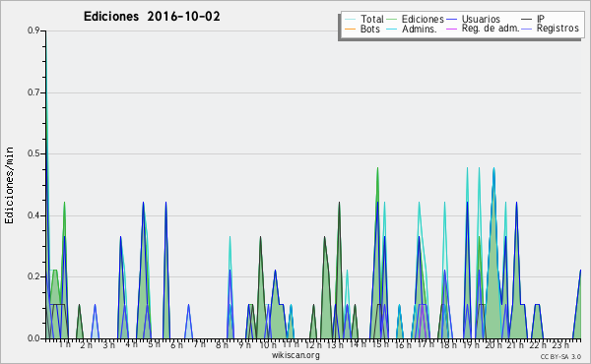Click the '18 h' x-axis label
This screenshot has height=364, width=591.
[448, 345]
